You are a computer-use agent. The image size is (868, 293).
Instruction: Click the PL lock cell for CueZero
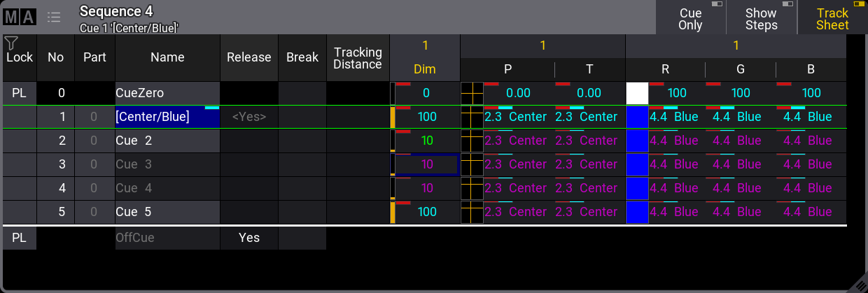point(20,93)
